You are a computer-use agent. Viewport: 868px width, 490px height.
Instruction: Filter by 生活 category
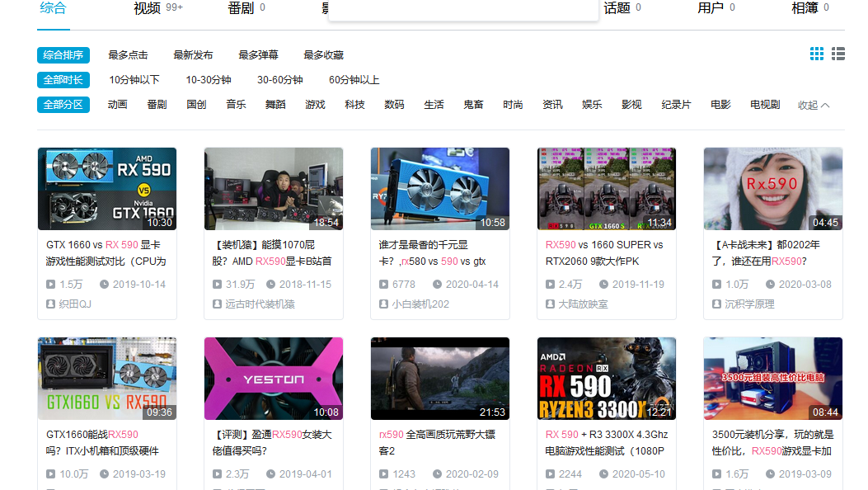tap(434, 104)
